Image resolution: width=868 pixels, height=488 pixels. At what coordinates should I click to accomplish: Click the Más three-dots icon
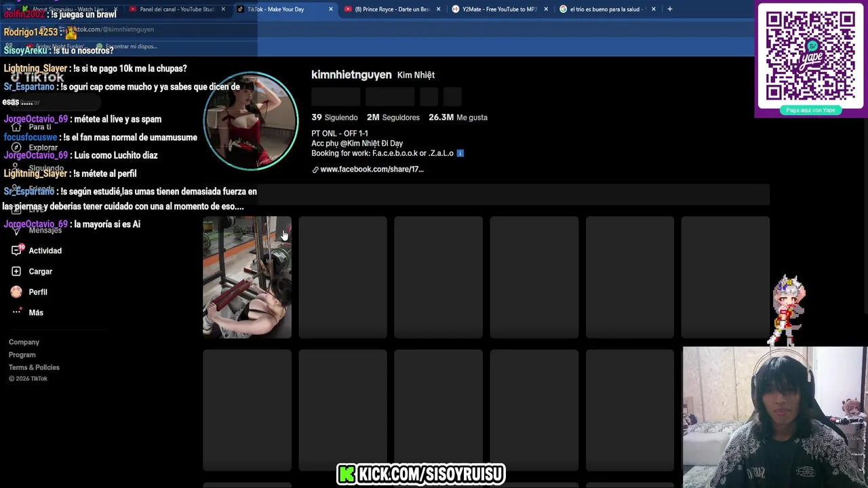[16, 312]
